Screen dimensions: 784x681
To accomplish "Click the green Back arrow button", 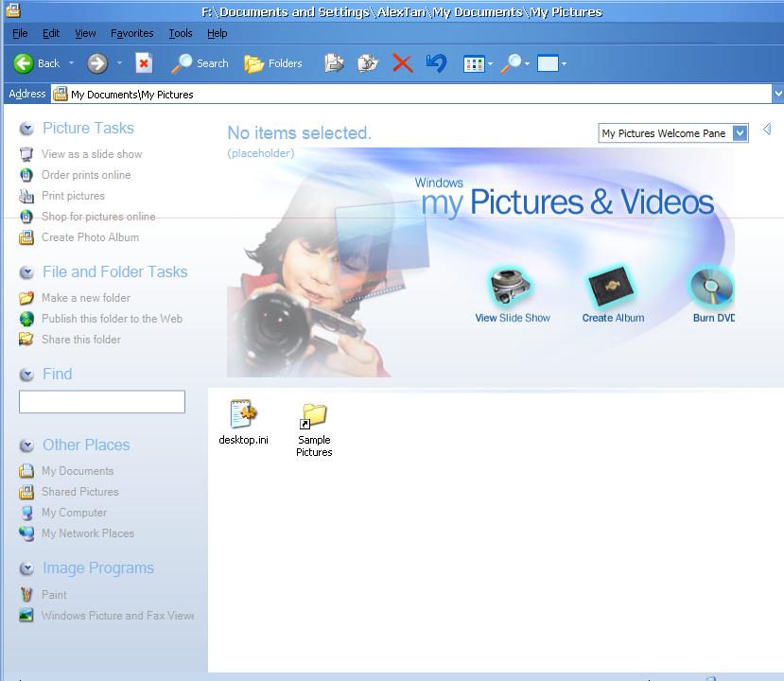I will point(24,63).
